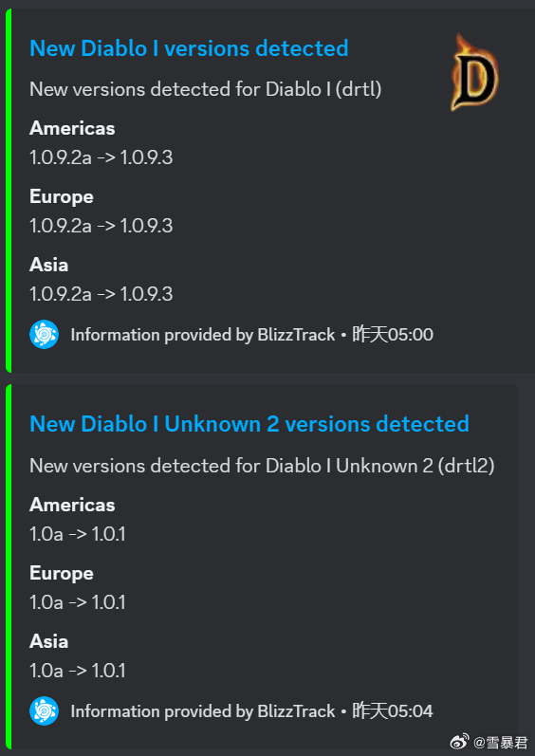The height and width of the screenshot is (756, 535).
Task: Click description mentioning Diablo I Unknown 2 (drtl2)
Action: coord(262,467)
